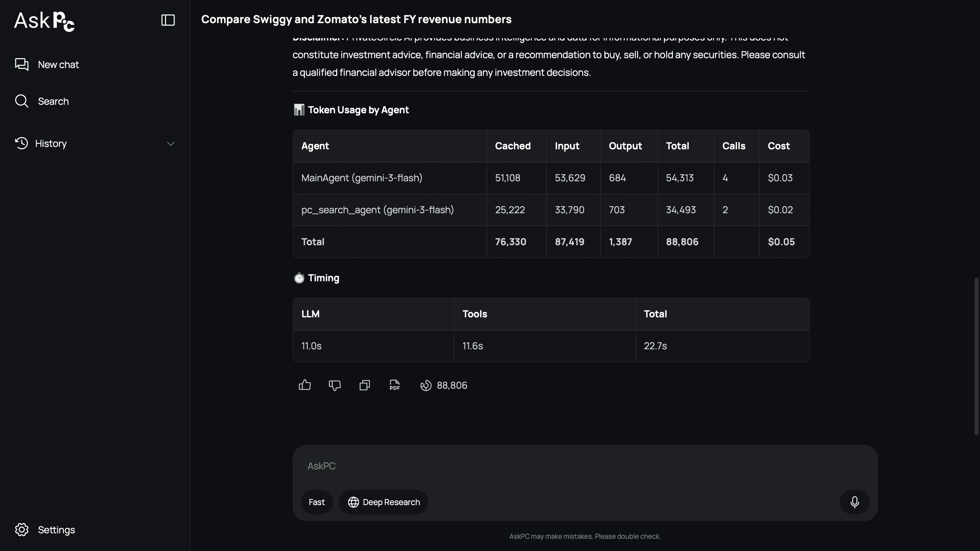Image resolution: width=980 pixels, height=551 pixels.
Task: Select the MainAgent (gemini-3-flash) row
Action: point(551,178)
